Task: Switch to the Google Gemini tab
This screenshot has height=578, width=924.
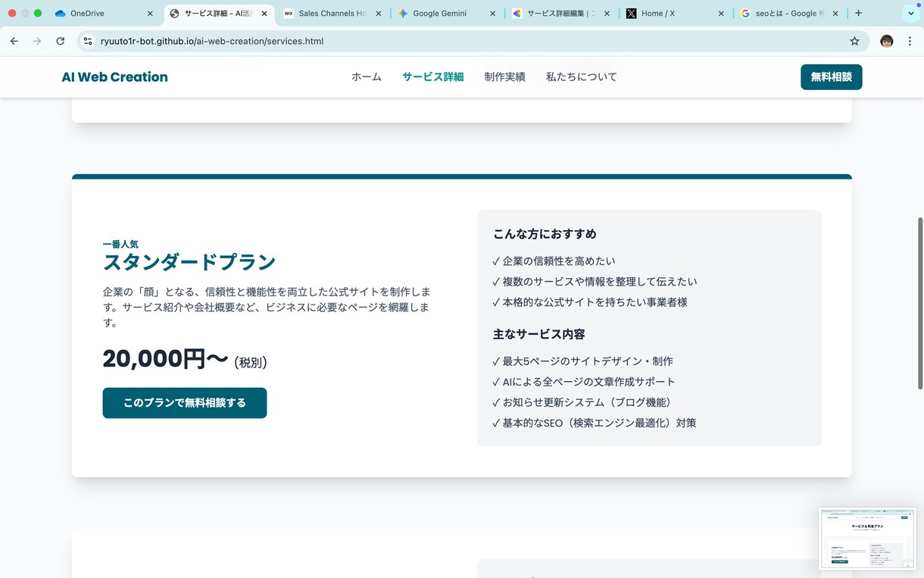Action: click(x=447, y=14)
